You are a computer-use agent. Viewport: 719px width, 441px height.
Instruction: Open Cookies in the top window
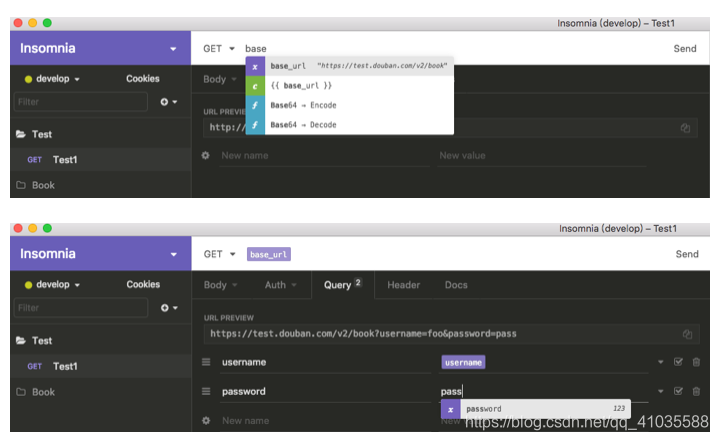pyautogui.click(x=143, y=79)
